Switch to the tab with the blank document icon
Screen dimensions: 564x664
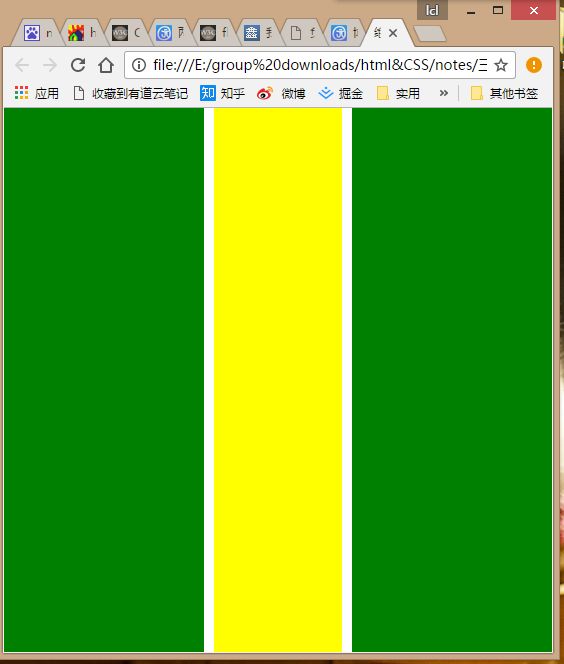point(302,33)
